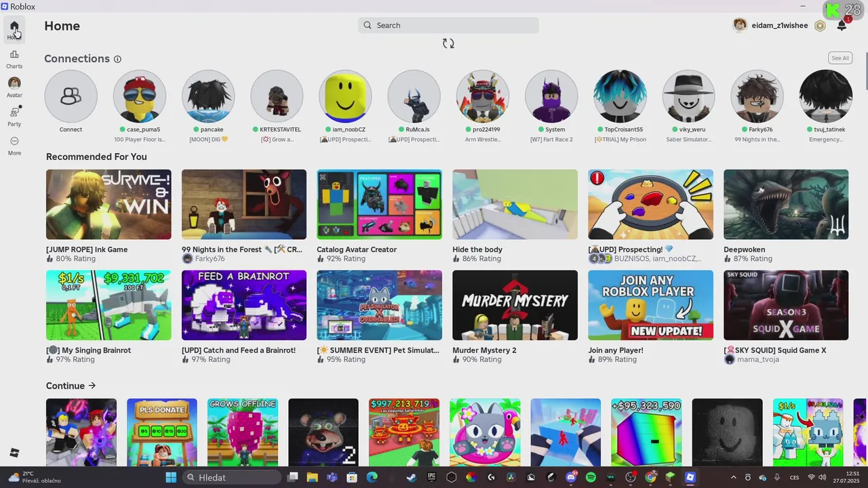Open the tvuj_tatinek connection avatar

point(826,96)
